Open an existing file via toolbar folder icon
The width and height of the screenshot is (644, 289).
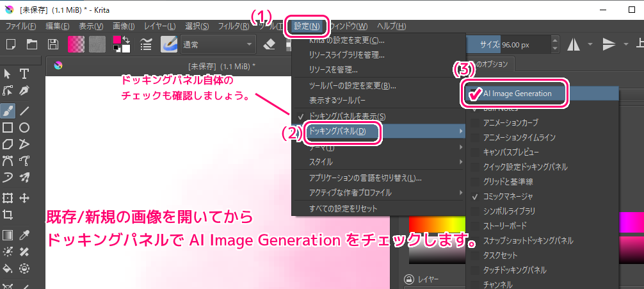[x=32, y=44]
